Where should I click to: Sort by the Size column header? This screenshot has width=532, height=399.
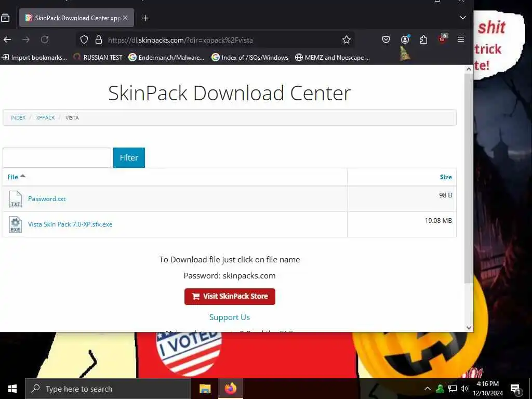[446, 177]
